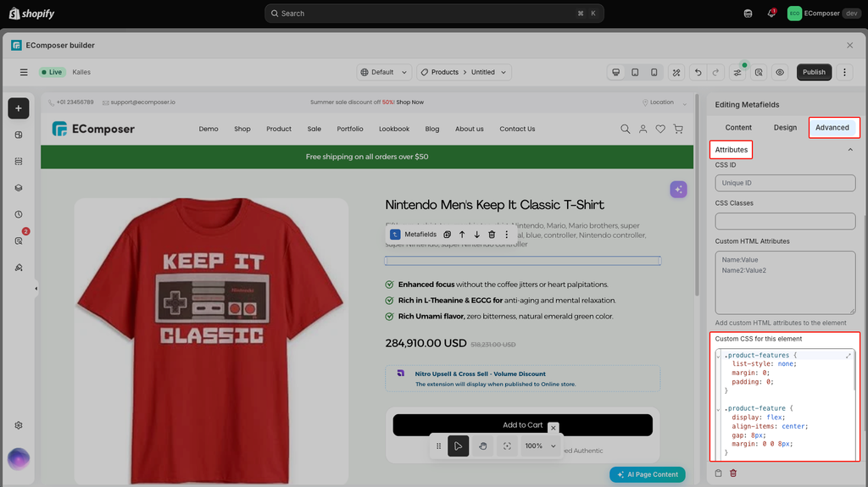The image size is (868, 487).
Task: Fold the .product-features CSS block
Action: coord(719,356)
